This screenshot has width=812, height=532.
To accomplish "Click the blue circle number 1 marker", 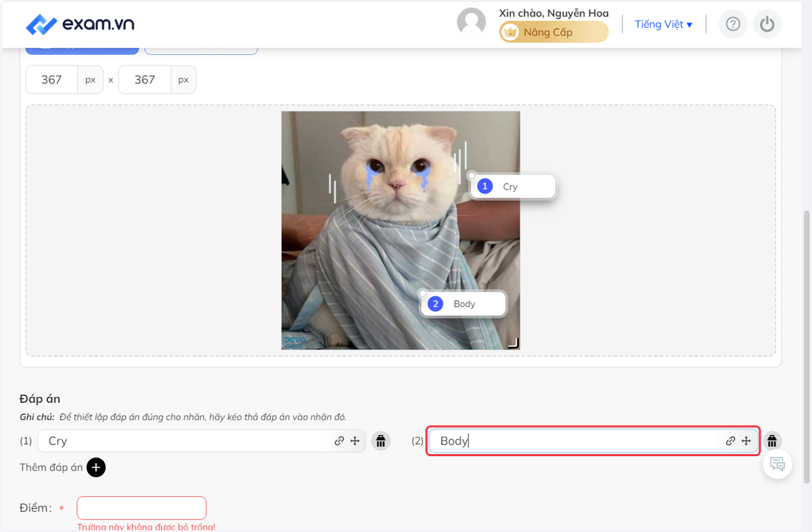I will [484, 186].
